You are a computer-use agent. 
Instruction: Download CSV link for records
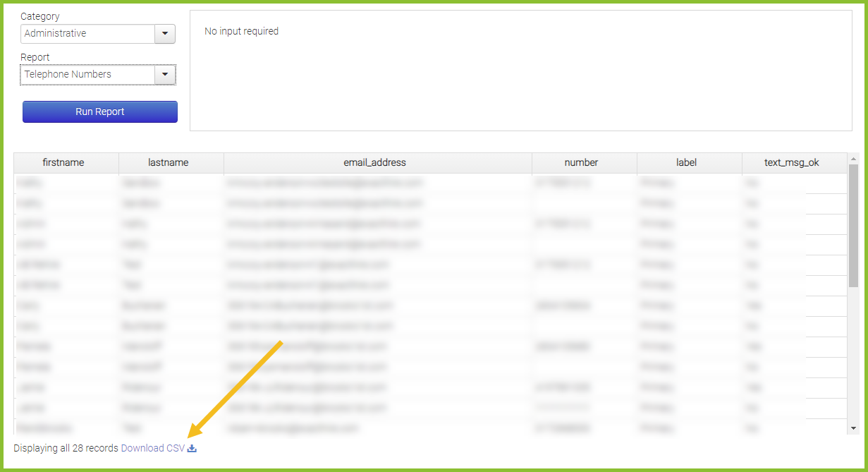click(x=153, y=448)
